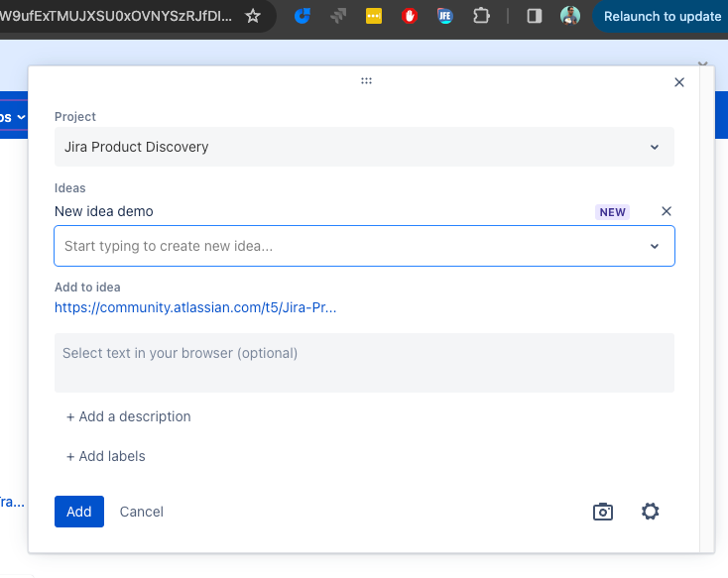Open the Project dropdown Jira Product Discovery
728x578 pixels.
click(364, 147)
